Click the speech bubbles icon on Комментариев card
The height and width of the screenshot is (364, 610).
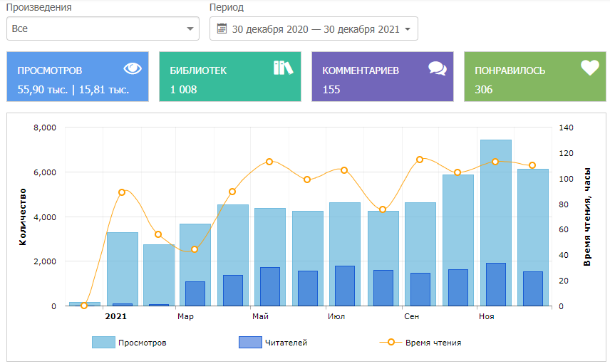click(437, 68)
